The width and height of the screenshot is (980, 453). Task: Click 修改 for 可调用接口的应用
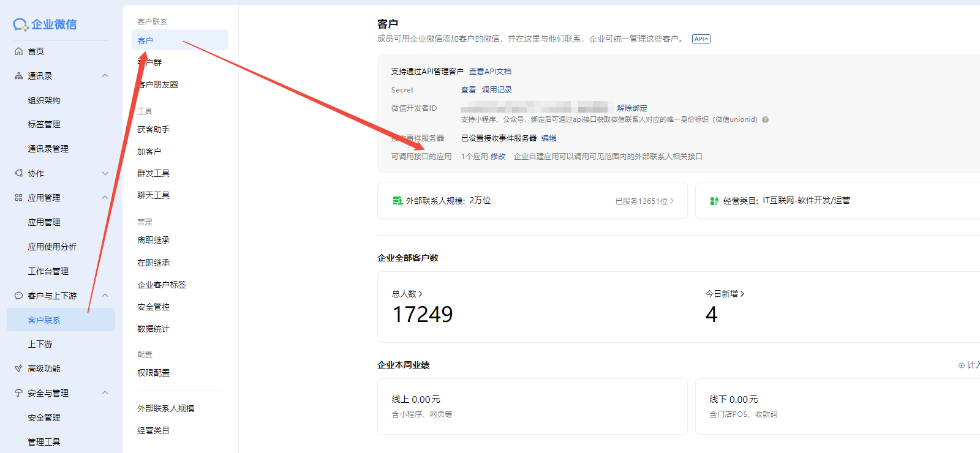coord(498,157)
